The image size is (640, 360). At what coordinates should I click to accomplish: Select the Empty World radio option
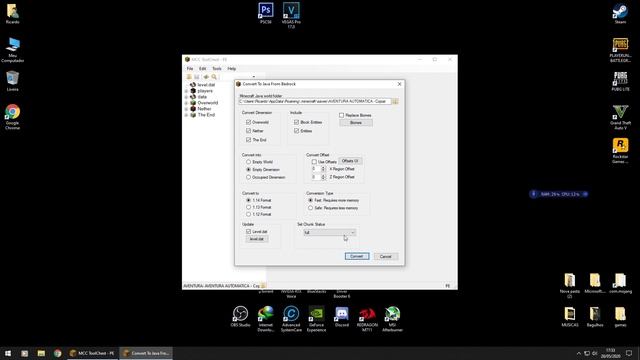248,162
